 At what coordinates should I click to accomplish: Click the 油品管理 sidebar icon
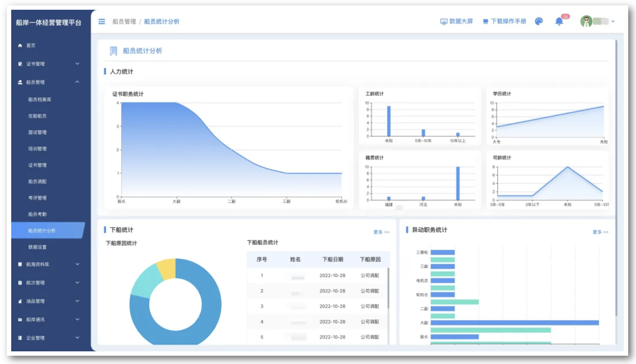click(20, 301)
